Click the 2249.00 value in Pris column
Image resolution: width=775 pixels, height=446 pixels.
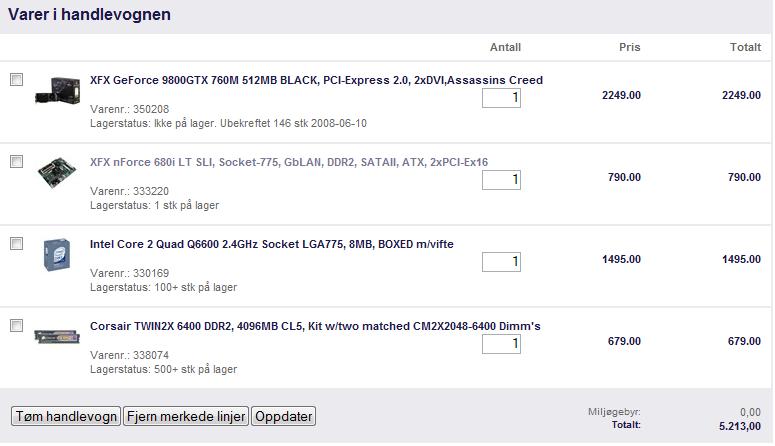click(621, 95)
